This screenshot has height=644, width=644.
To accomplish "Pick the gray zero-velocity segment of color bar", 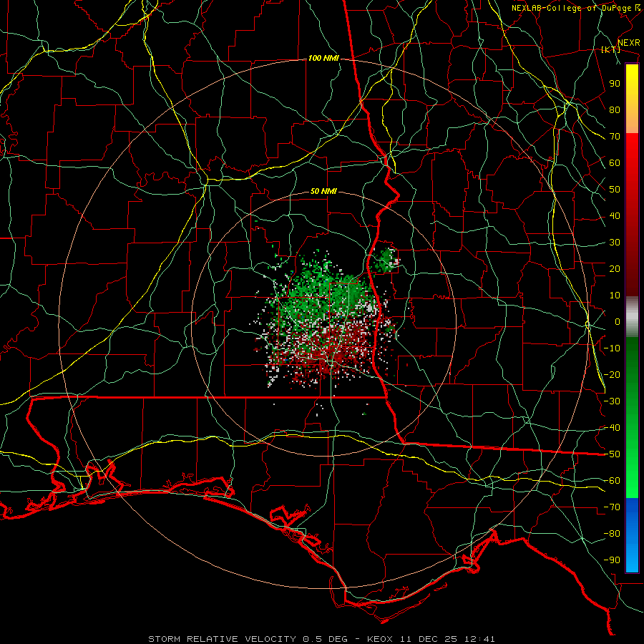I will pyautogui.click(x=632, y=317).
